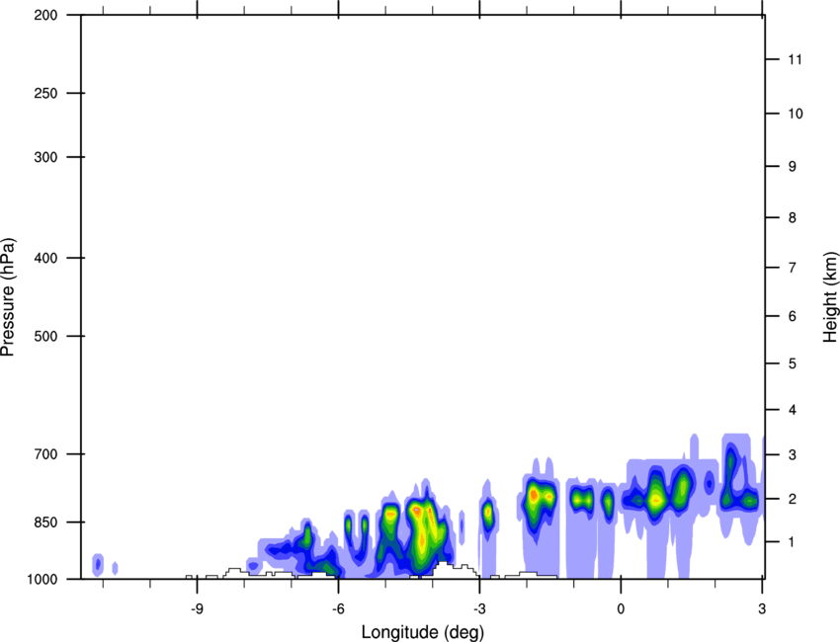Click the 300 hPa pressure tick label
Screen dimensions: 840x642
[x=45, y=158]
